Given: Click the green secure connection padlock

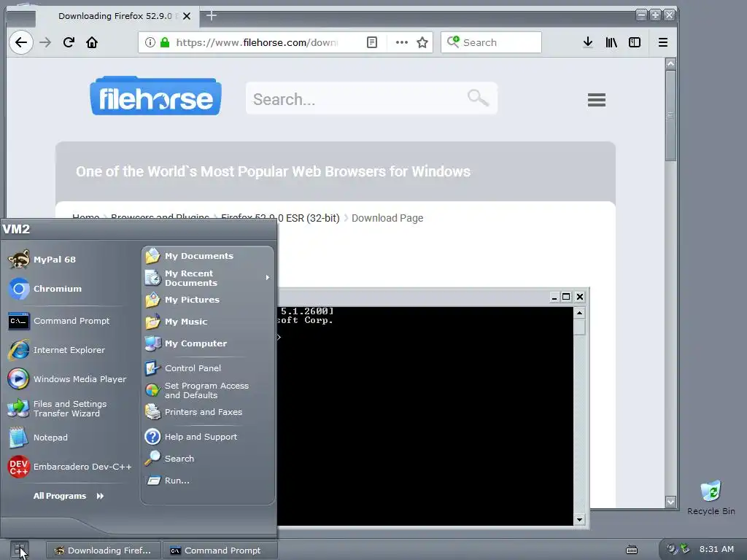Looking at the screenshot, I should pos(165,42).
